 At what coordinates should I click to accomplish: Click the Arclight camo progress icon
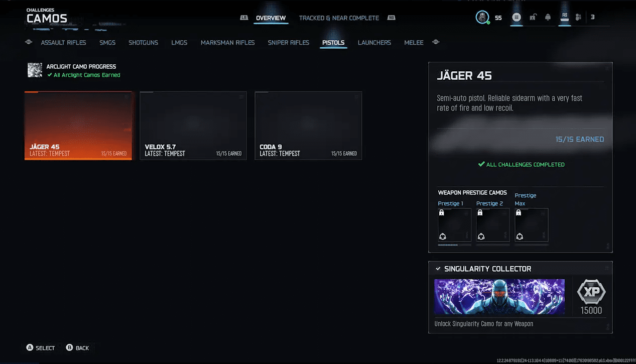click(x=35, y=70)
